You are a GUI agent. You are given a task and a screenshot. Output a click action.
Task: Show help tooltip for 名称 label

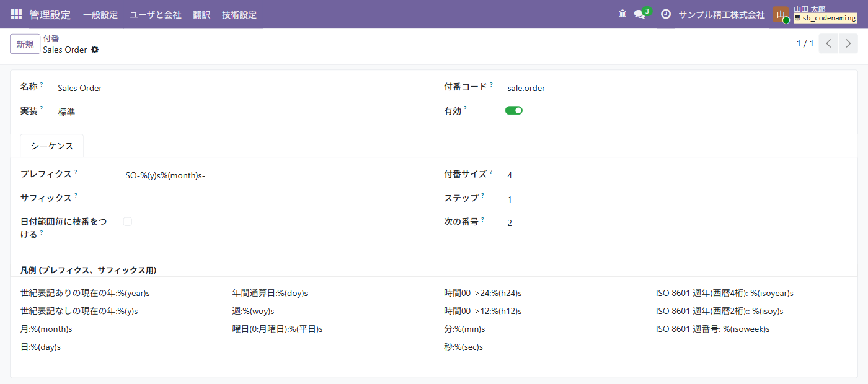(x=42, y=84)
